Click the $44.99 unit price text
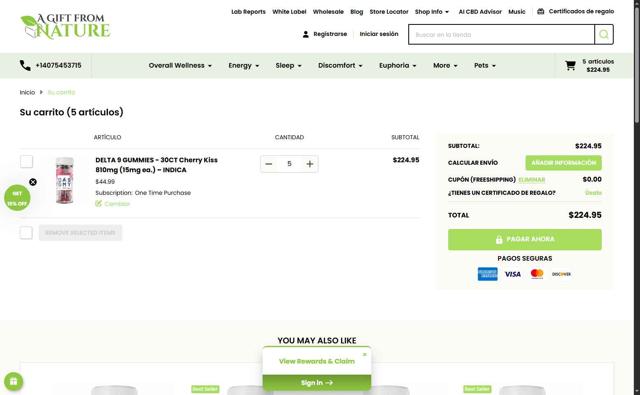Screen dimensions: 640x395 [105, 182]
